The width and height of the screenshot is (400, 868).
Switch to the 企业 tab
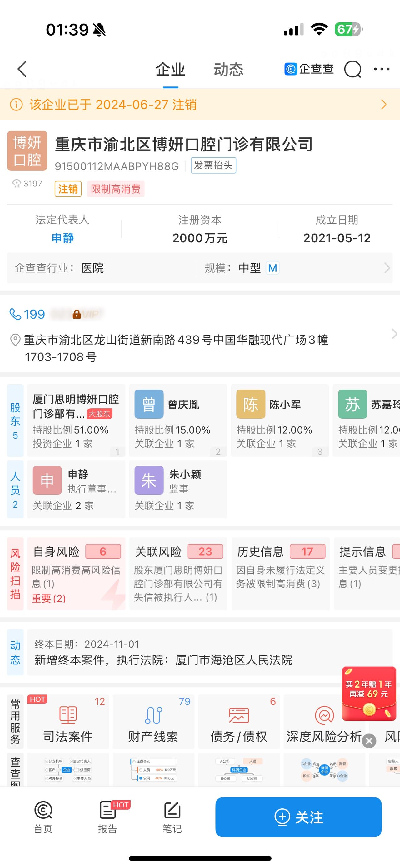[170, 70]
